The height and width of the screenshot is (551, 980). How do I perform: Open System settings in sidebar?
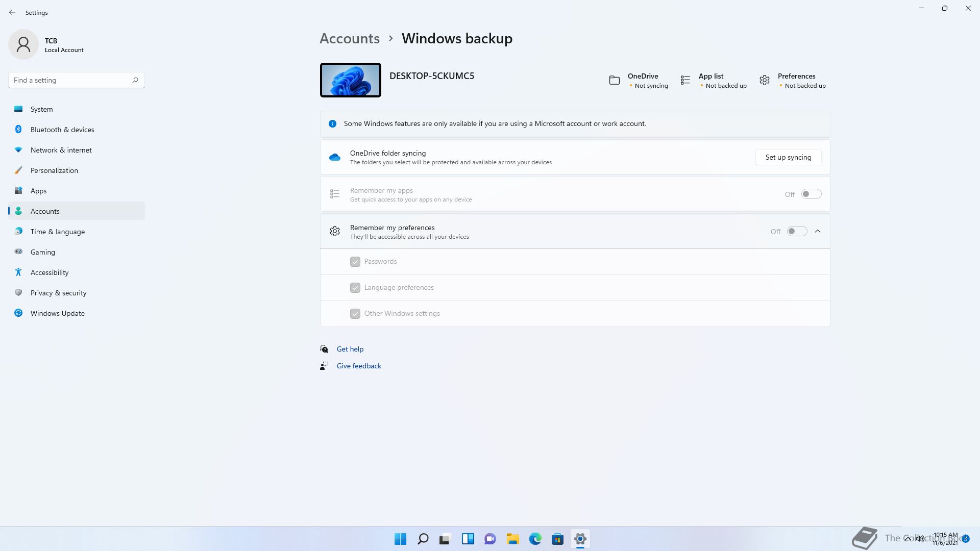click(77, 109)
